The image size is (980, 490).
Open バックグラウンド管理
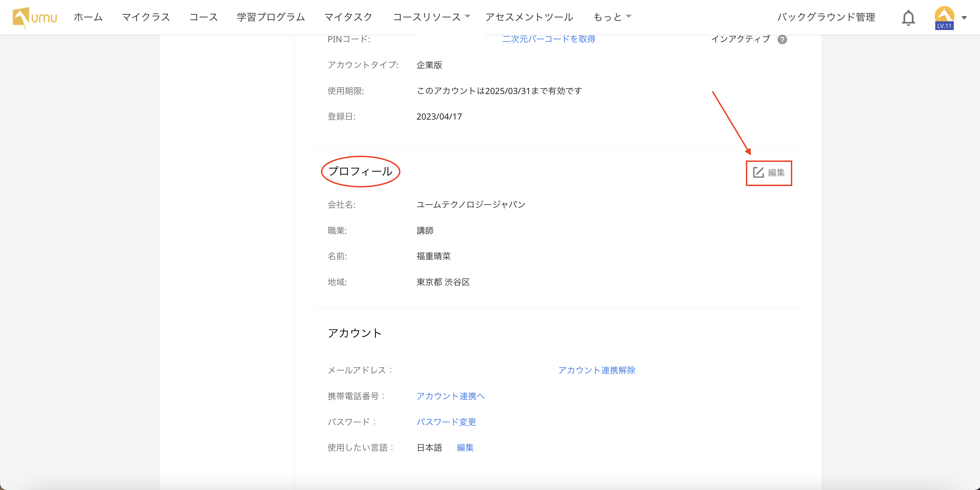[x=826, y=17]
